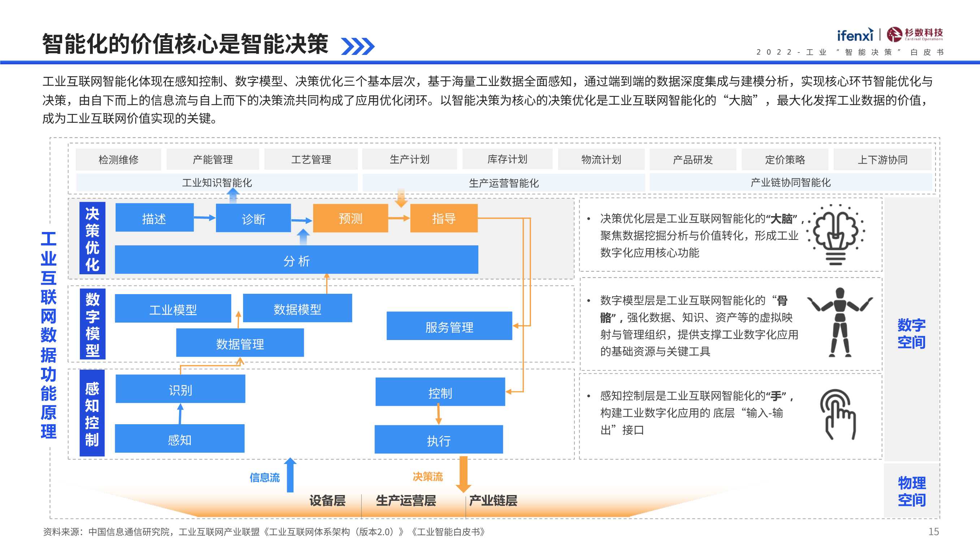Screen dimensions: 980x559
Task: Click the 2022-工业"智能决策"白皮书 subtitle
Action: [850, 52]
